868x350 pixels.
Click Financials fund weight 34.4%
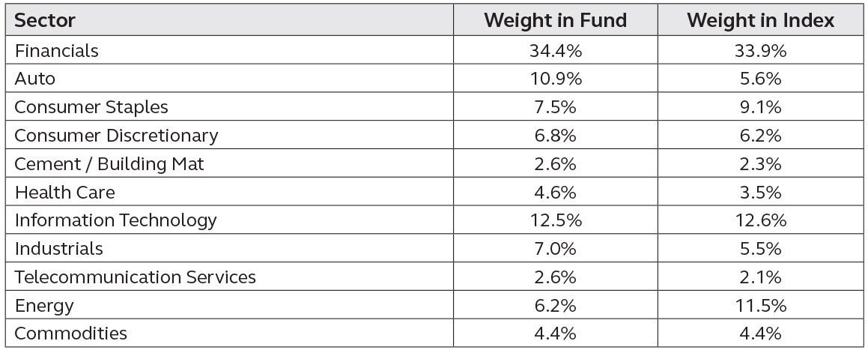(x=555, y=50)
